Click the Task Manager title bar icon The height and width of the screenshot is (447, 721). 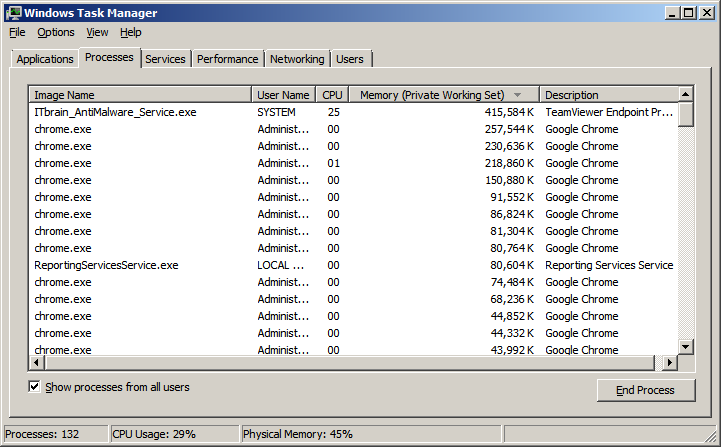(14, 12)
